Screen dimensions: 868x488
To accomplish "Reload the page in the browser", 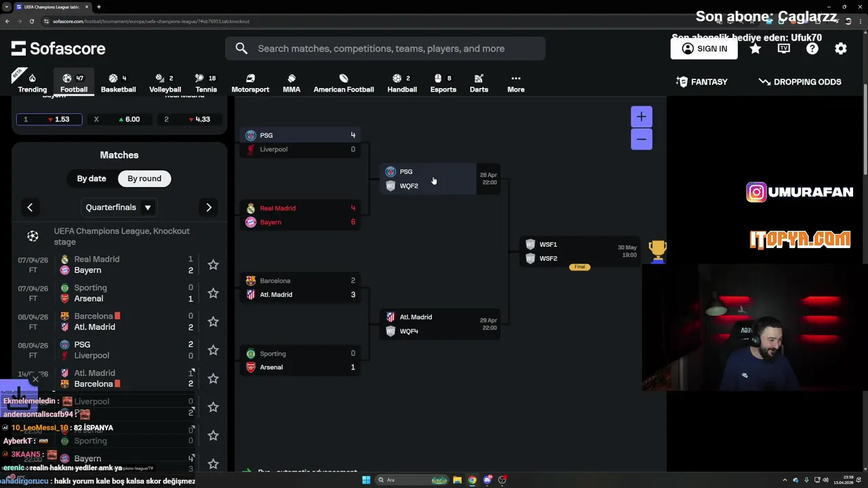I will coord(31,21).
